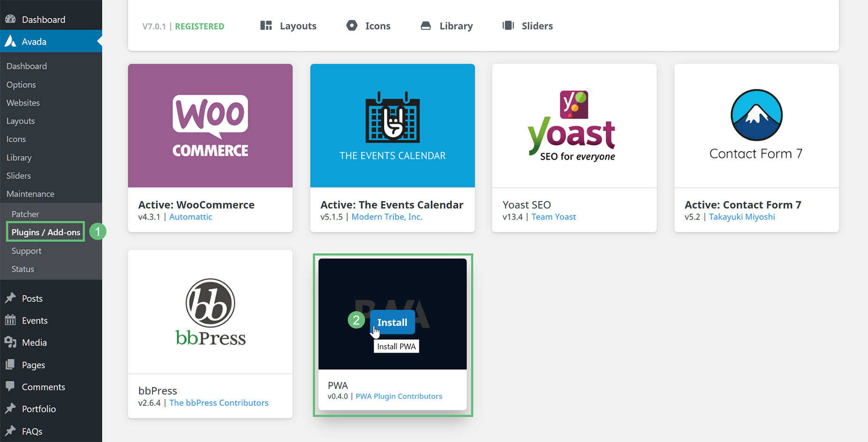
Task: Open Avada Dashboard submenu entry
Action: coord(27,66)
